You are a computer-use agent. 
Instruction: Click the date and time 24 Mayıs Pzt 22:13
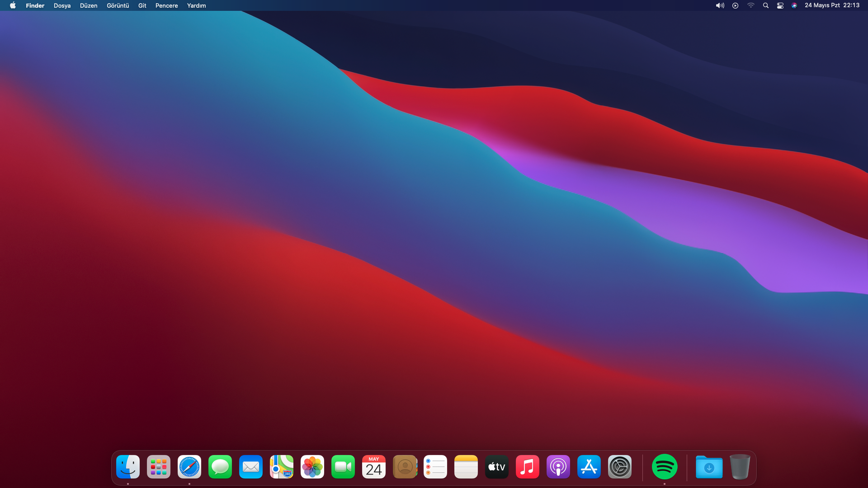click(832, 5)
